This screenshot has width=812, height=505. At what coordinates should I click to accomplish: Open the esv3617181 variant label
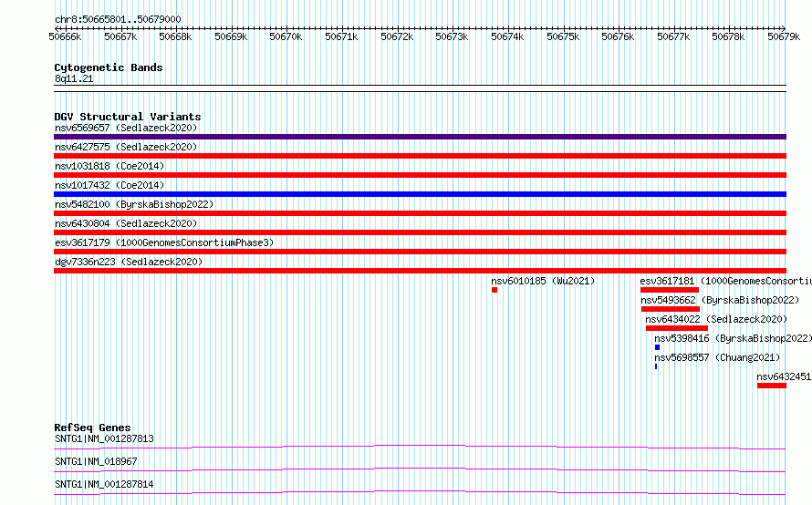725,281
